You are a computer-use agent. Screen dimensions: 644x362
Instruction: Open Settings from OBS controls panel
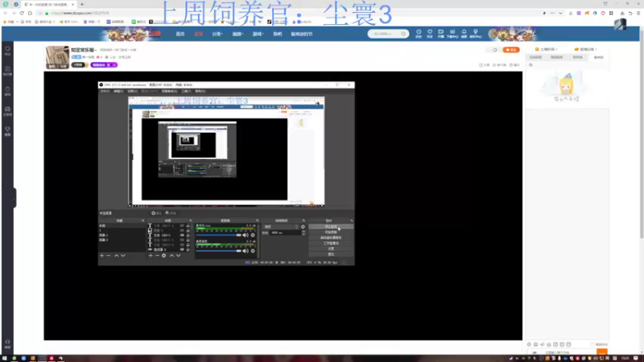[331, 249]
